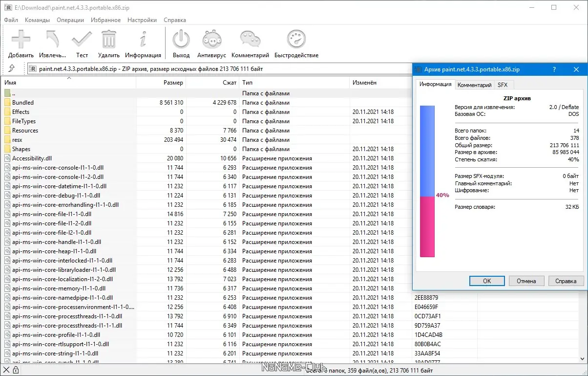Select file api-ms-win-core-localization-l1-2-0.dll
Image resolution: width=588 pixels, height=376 pixels.
(63, 279)
